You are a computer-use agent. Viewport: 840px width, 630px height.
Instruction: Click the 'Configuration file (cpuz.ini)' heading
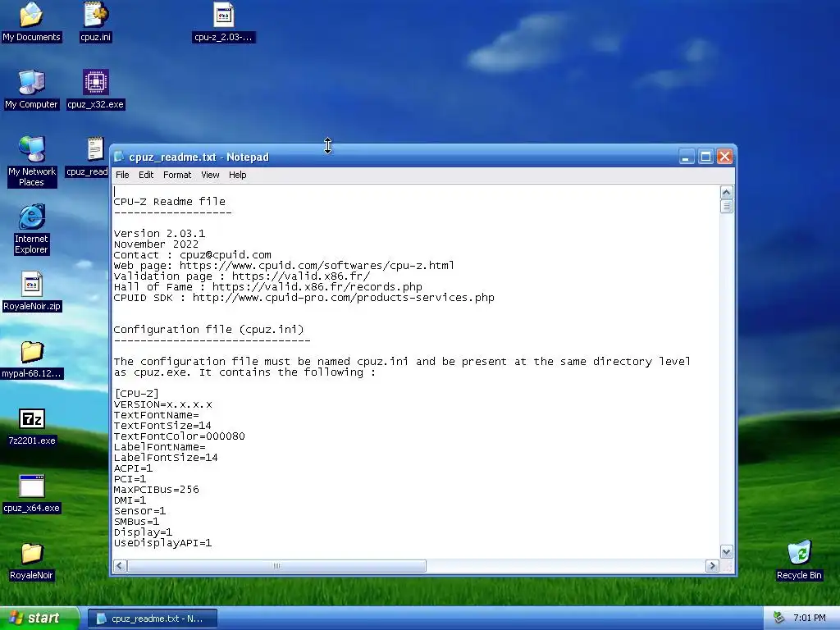208,330
